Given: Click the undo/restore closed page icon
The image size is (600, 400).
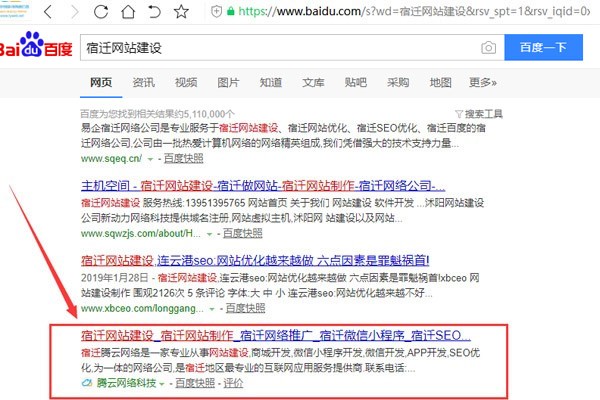Looking at the screenshot, I should 154,12.
